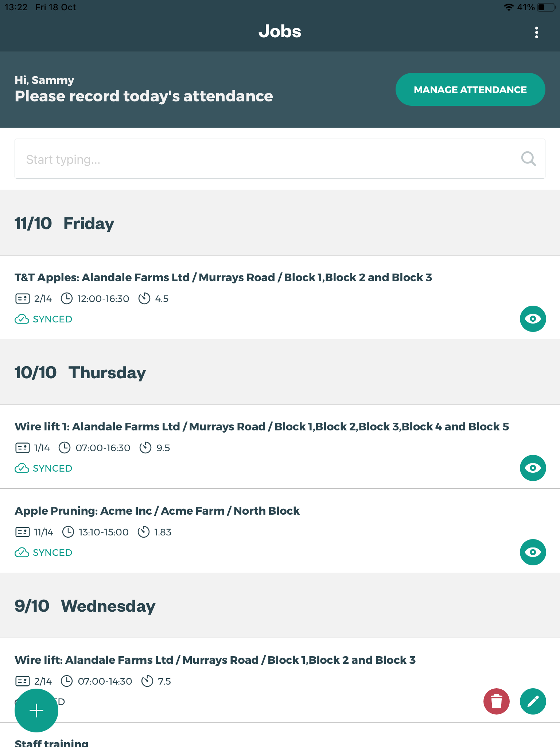Tap the 10/10 Thursday date header

80,372
